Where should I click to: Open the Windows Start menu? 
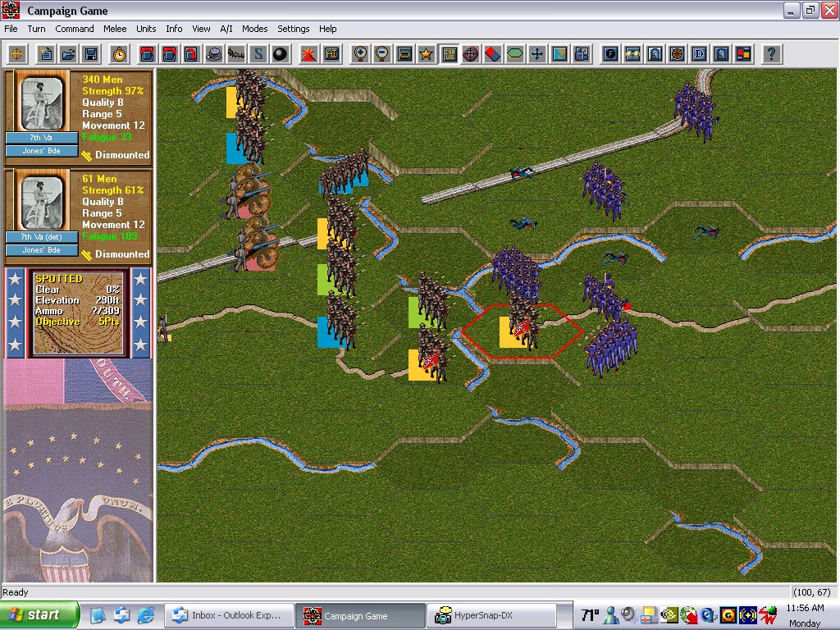pyautogui.click(x=39, y=614)
